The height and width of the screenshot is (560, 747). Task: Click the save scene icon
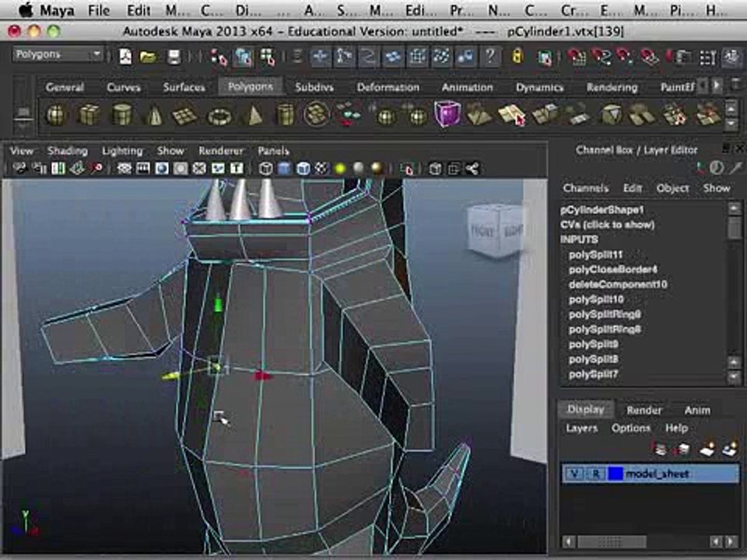click(173, 56)
